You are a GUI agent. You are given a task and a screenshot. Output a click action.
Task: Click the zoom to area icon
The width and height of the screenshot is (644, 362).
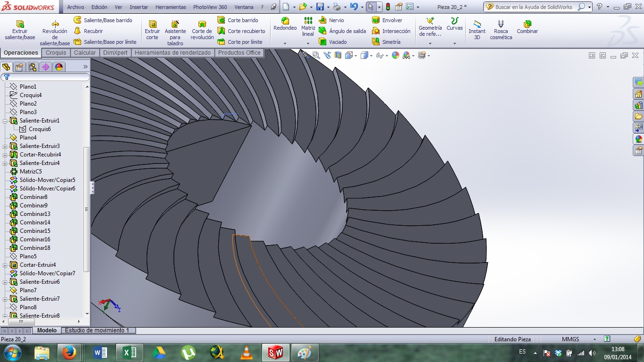(x=316, y=55)
